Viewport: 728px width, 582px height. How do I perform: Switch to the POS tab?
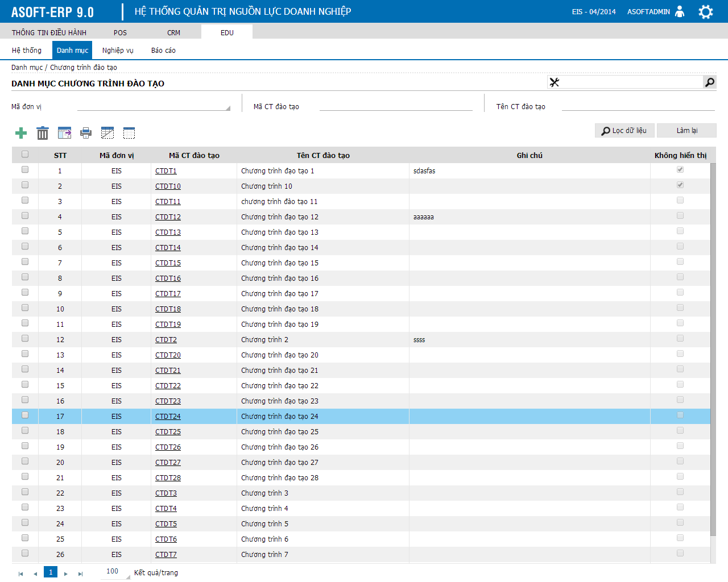coord(120,32)
